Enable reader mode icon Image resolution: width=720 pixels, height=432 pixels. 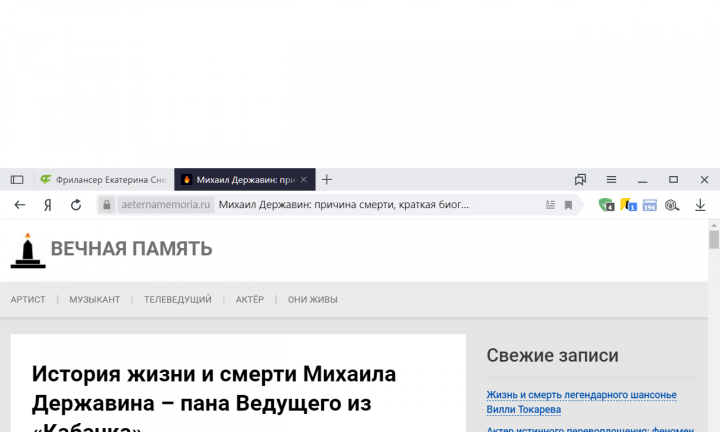[550, 205]
